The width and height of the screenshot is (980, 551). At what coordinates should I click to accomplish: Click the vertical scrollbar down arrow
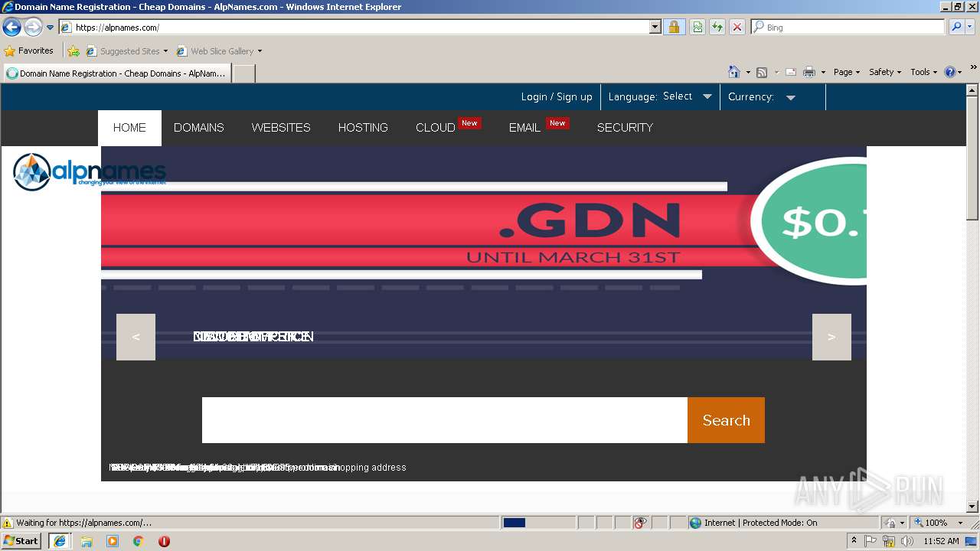(973, 506)
